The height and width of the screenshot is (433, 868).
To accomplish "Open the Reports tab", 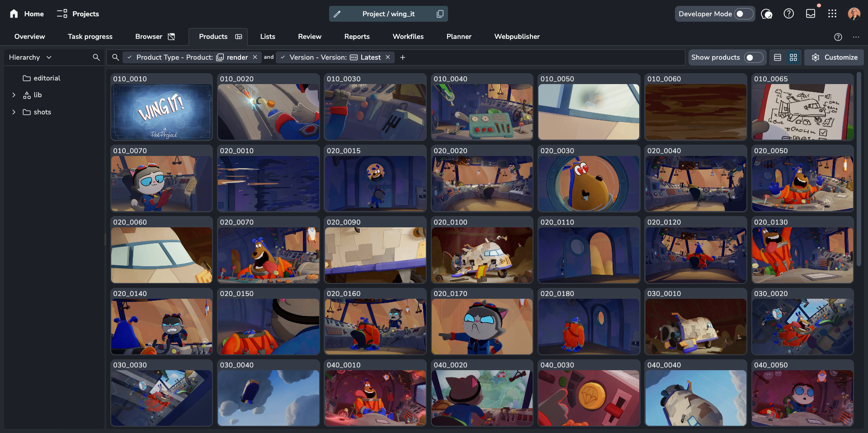I will [357, 37].
